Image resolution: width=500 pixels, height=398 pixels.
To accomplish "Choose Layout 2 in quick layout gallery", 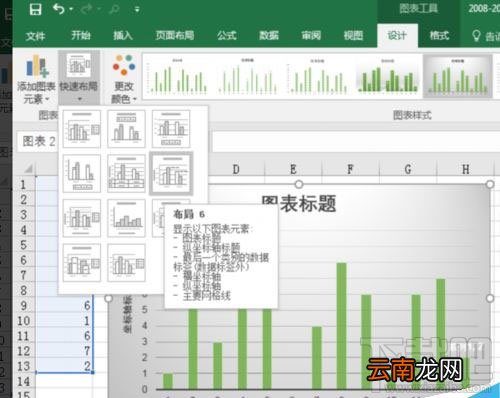I will [126, 129].
